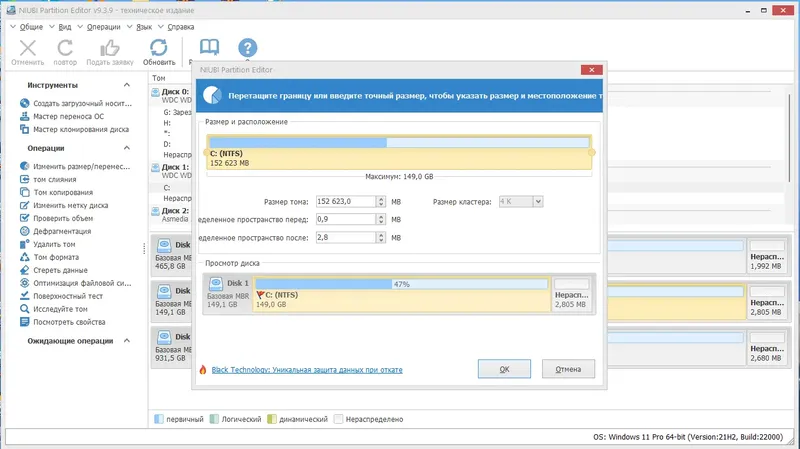800x449 pixels.
Task: Choose Проверить объем operation
Action: click(56, 218)
